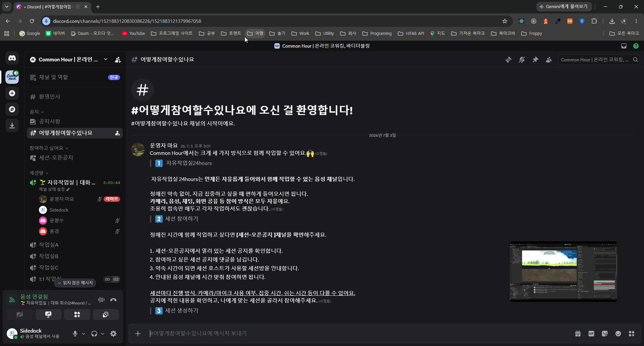Screen dimensions: 644x346
Task: Join 작업실A voice channel
Action: pyautogui.click(x=75, y=245)
